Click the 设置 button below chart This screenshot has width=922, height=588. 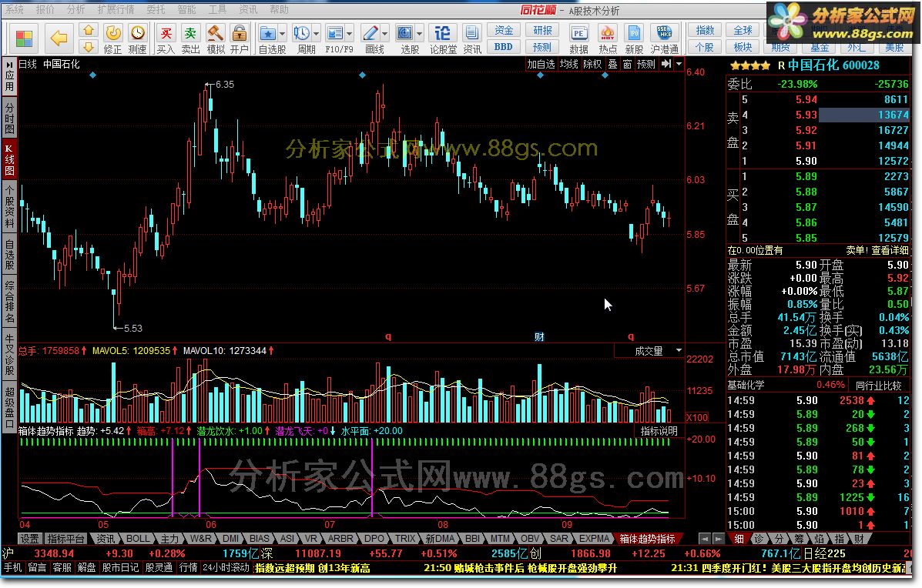tap(29, 539)
